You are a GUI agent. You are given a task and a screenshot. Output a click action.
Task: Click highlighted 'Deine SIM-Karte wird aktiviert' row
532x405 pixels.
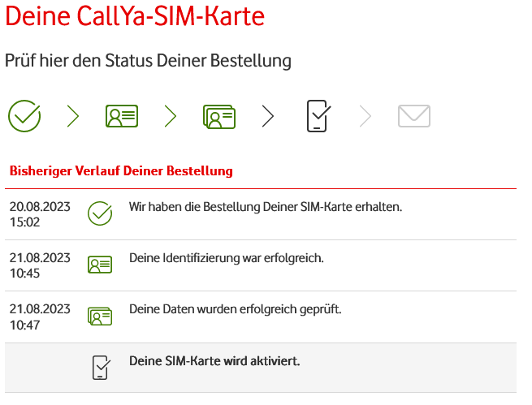(x=261, y=368)
